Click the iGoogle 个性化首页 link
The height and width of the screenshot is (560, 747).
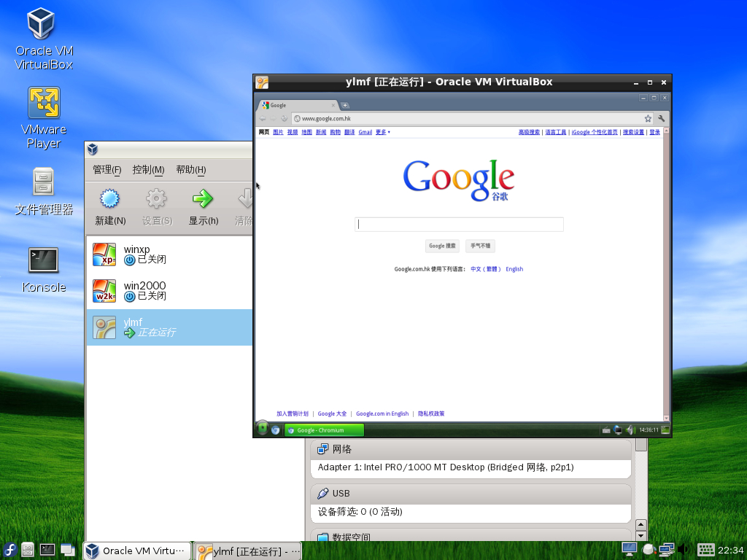click(x=595, y=132)
